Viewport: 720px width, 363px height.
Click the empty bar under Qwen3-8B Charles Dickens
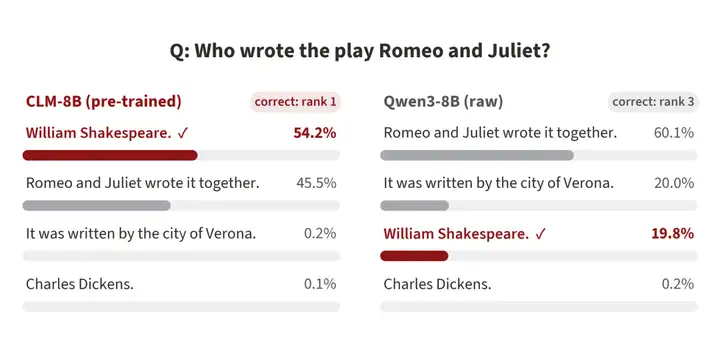click(539, 307)
